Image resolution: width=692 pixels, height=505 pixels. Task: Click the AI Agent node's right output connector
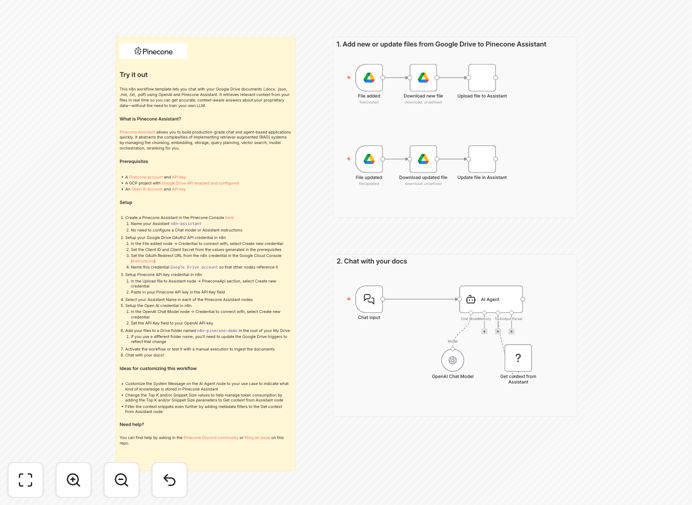(523, 299)
